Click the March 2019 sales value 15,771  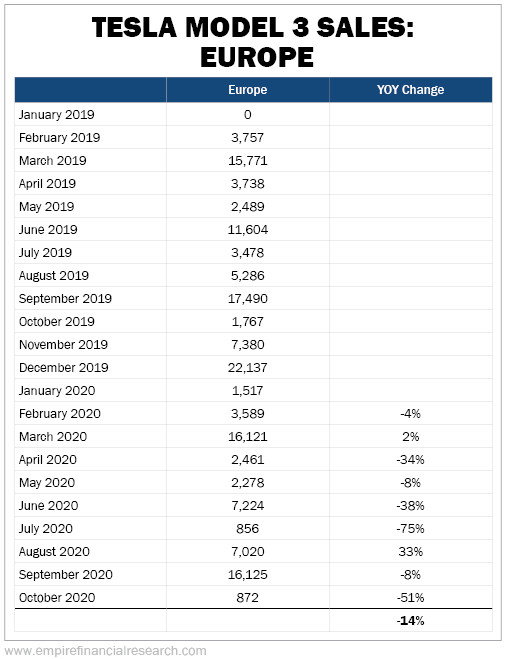[x=248, y=161]
